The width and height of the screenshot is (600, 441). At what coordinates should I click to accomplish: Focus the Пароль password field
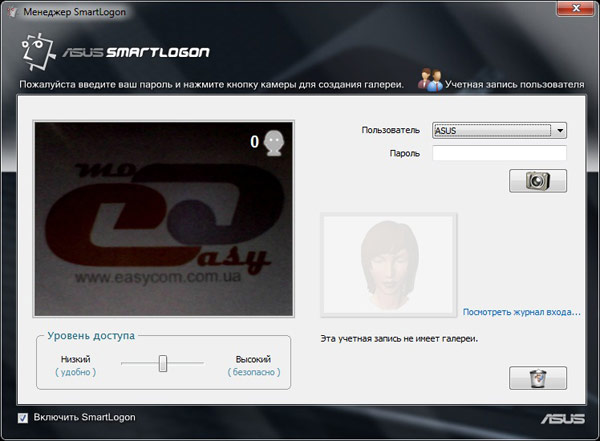click(499, 153)
